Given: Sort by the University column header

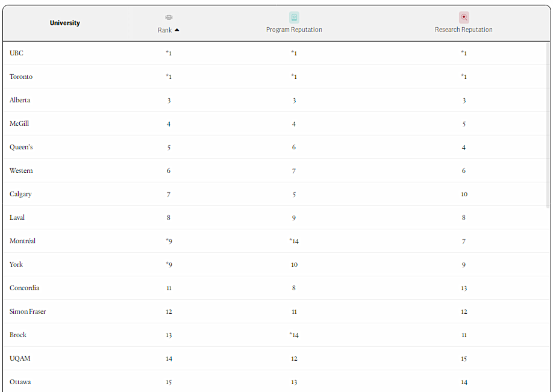Looking at the screenshot, I should (65, 23).
